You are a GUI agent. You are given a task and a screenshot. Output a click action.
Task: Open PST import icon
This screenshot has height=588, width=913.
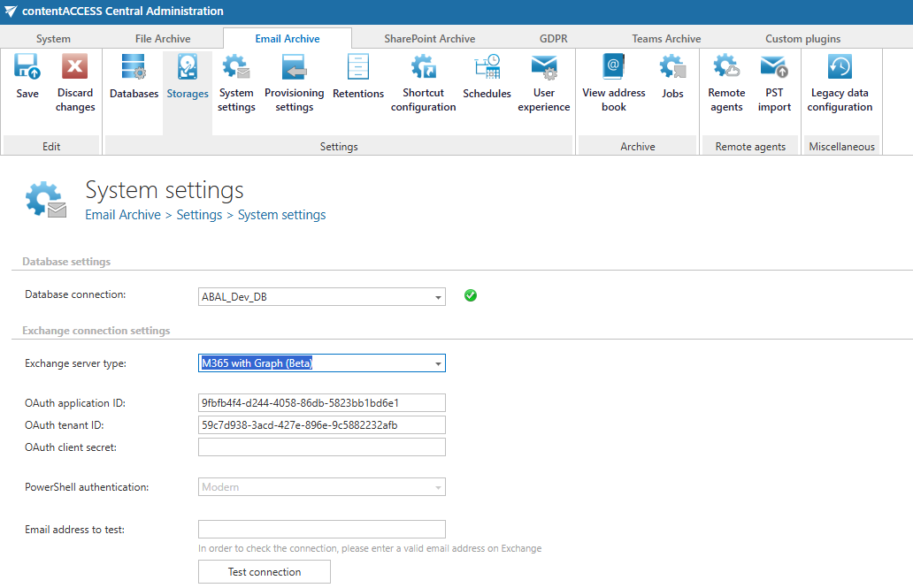click(774, 66)
